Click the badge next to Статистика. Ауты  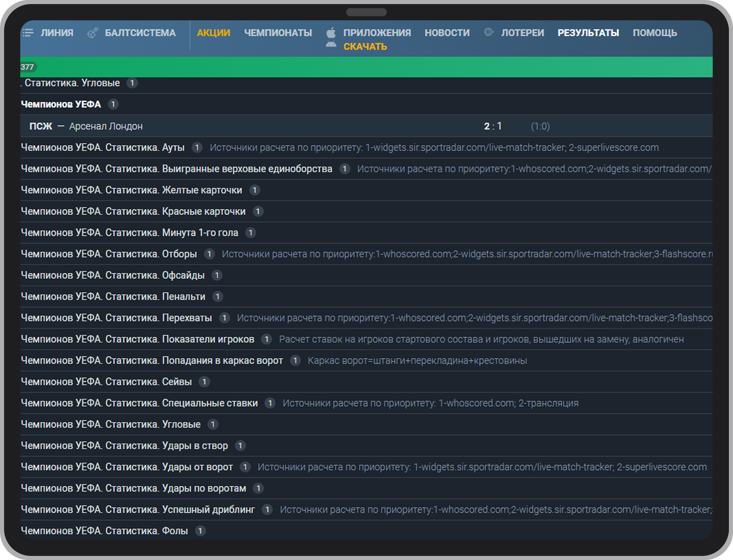coord(197,147)
